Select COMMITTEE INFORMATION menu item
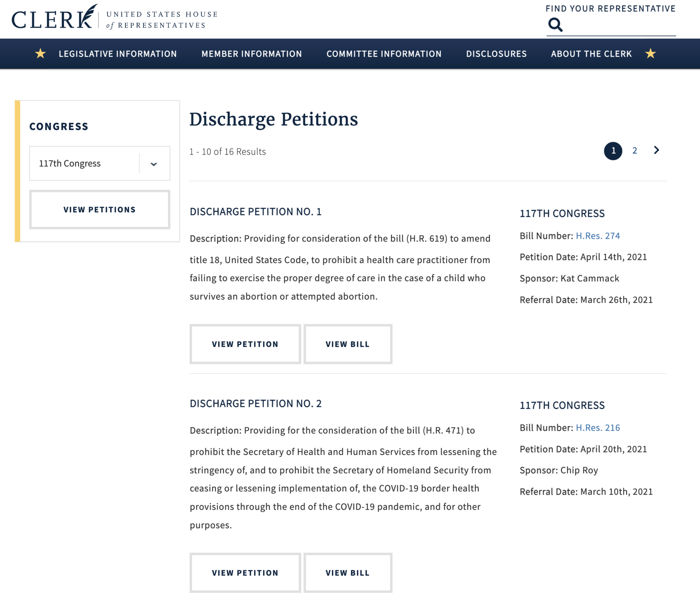The height and width of the screenshot is (601, 700). 384,54
